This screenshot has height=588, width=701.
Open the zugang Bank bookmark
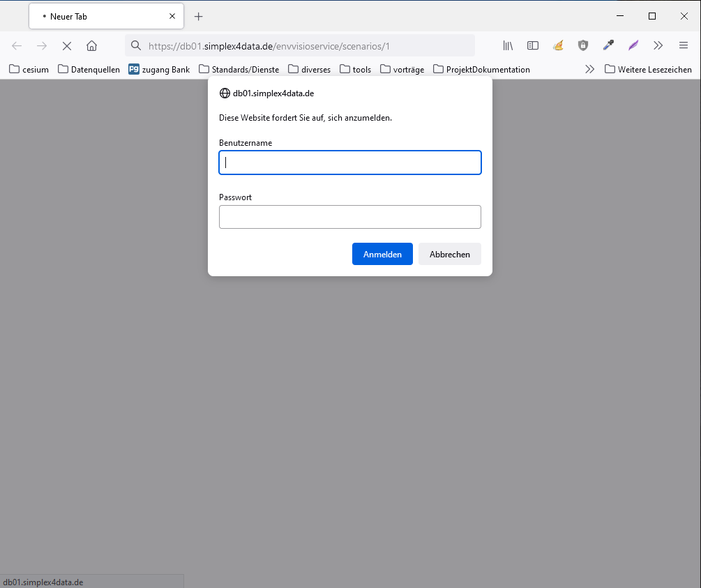[x=158, y=69]
